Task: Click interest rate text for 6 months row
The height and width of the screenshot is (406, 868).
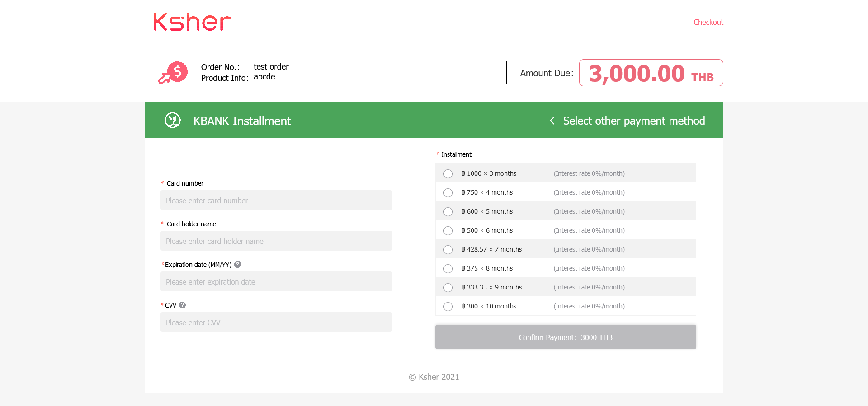Action: click(589, 230)
